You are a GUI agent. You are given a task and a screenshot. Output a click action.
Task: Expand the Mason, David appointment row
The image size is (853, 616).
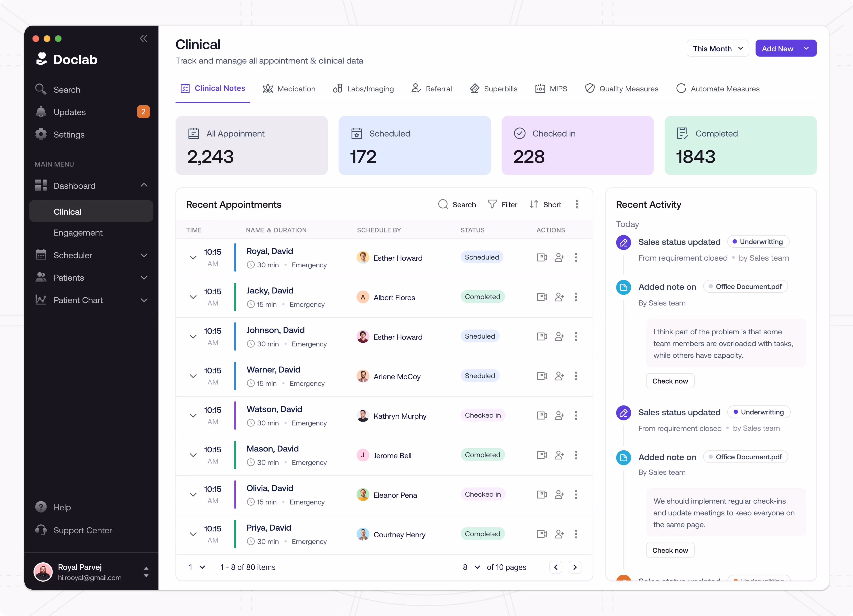pos(193,455)
